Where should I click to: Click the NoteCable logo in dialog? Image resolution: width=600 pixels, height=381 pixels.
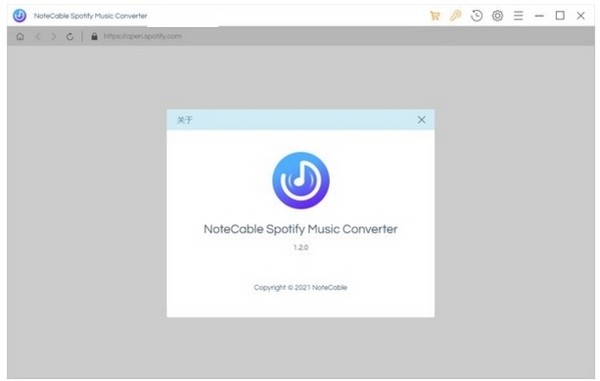point(301,181)
